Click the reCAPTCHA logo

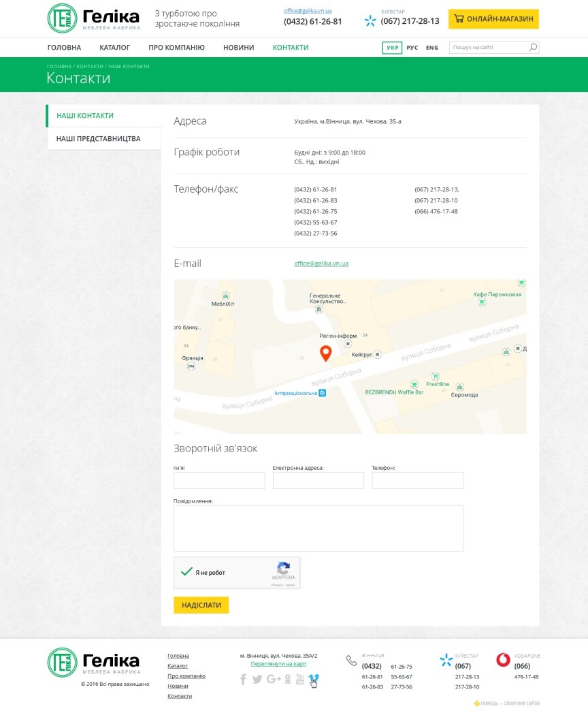tap(284, 568)
